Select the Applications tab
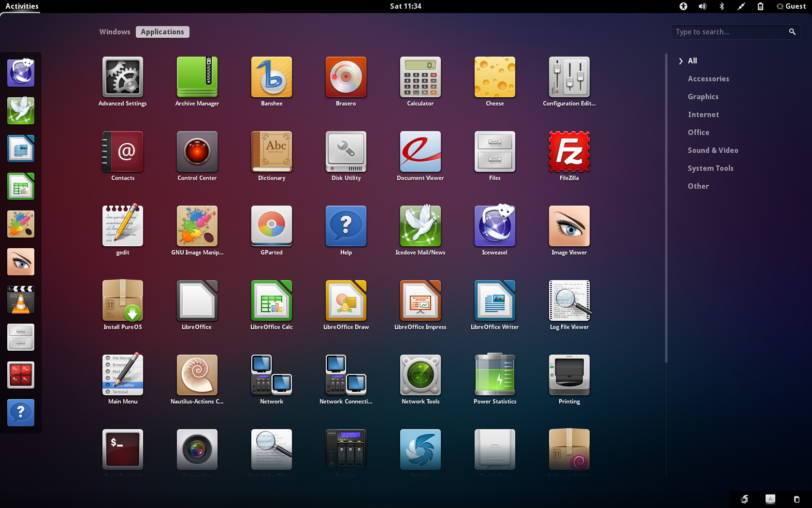 click(162, 32)
